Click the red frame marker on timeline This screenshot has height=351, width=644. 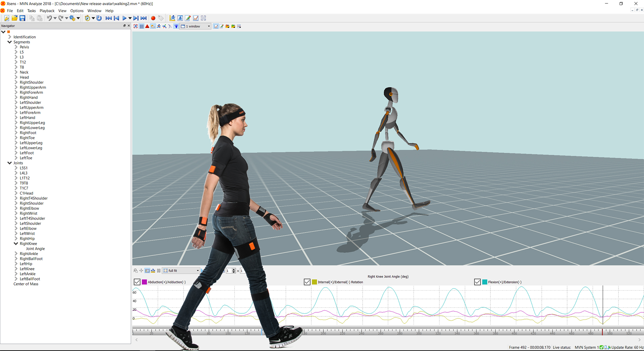602,332
